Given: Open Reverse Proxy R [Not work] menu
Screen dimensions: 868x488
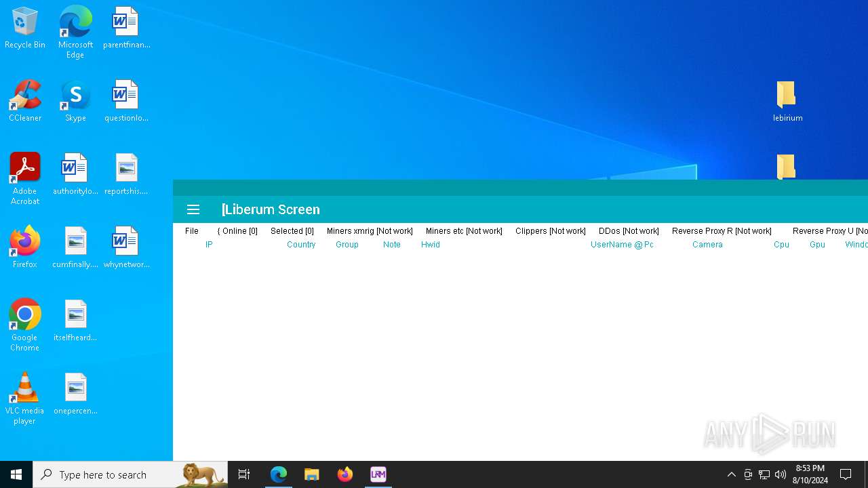Looking at the screenshot, I should (722, 231).
